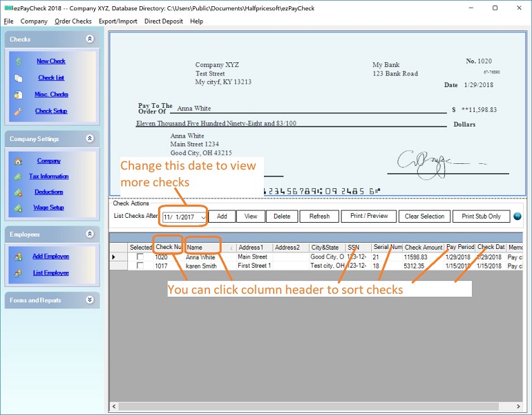
Task: Open the Company menu
Action: point(34,21)
